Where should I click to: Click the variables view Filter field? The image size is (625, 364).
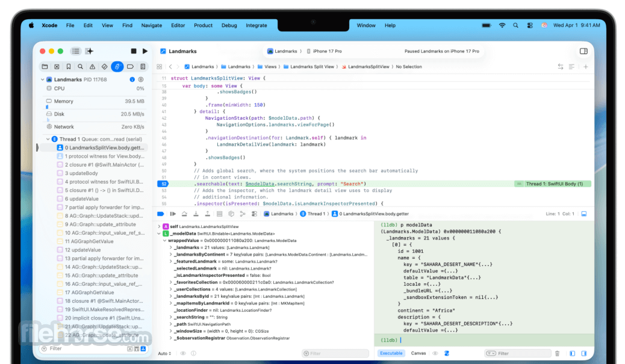click(335, 353)
